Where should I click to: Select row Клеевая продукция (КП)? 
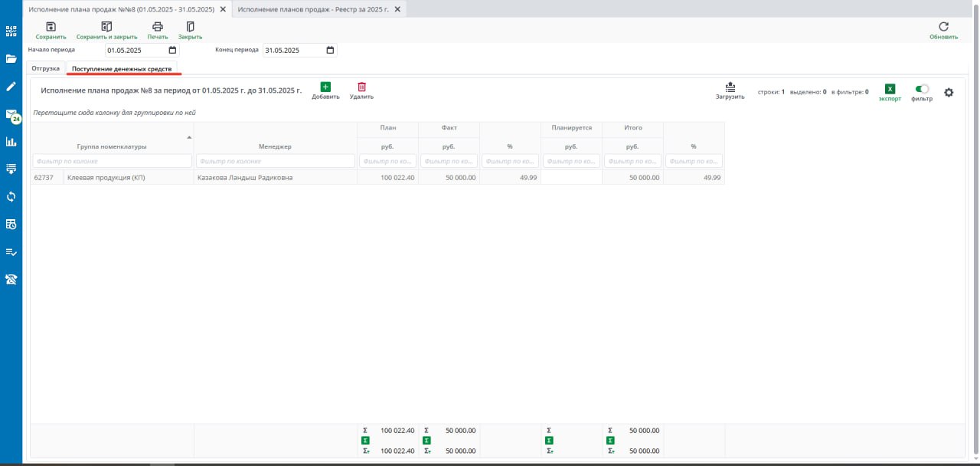[x=106, y=178]
